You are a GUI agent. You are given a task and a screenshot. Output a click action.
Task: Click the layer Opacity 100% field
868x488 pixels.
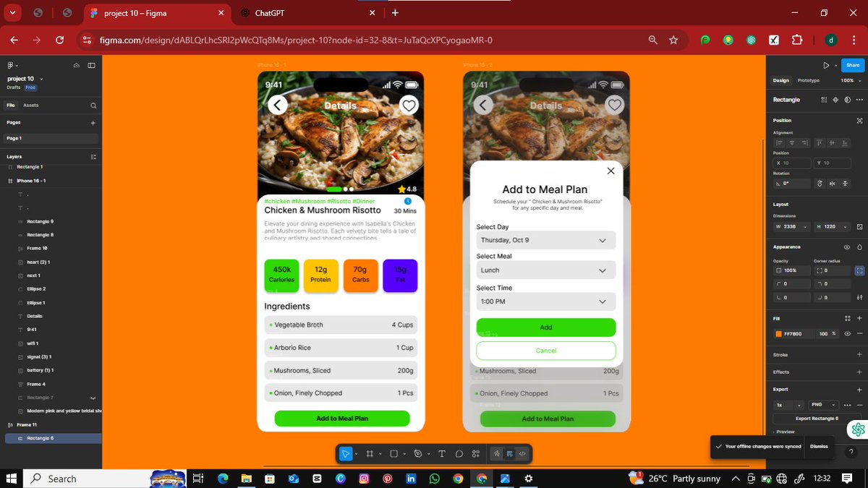tap(791, 270)
